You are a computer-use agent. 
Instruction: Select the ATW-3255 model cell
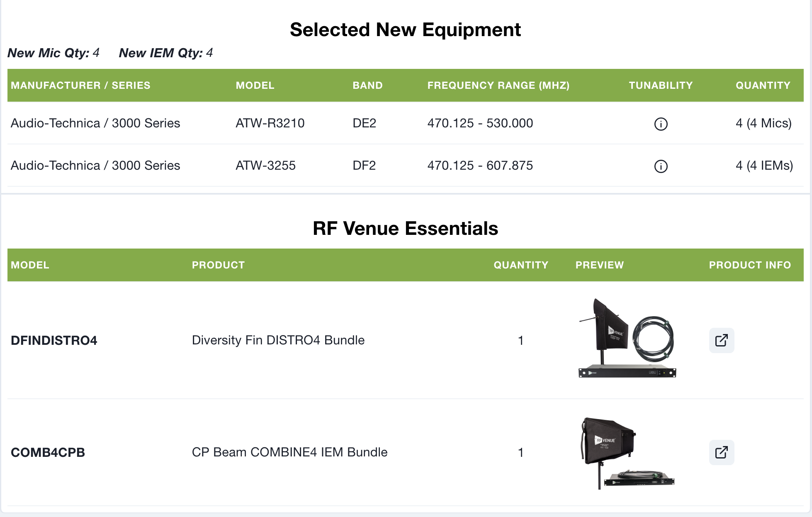[x=265, y=166]
